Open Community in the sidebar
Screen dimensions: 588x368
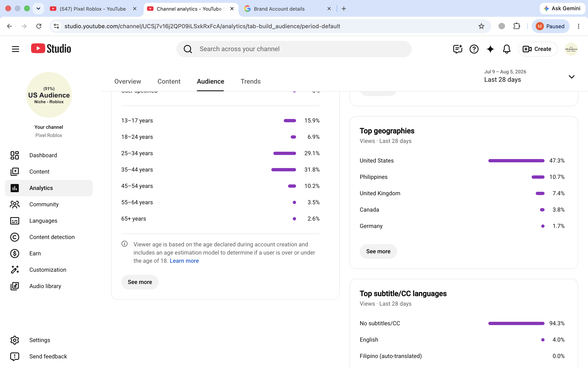pyautogui.click(x=49, y=204)
